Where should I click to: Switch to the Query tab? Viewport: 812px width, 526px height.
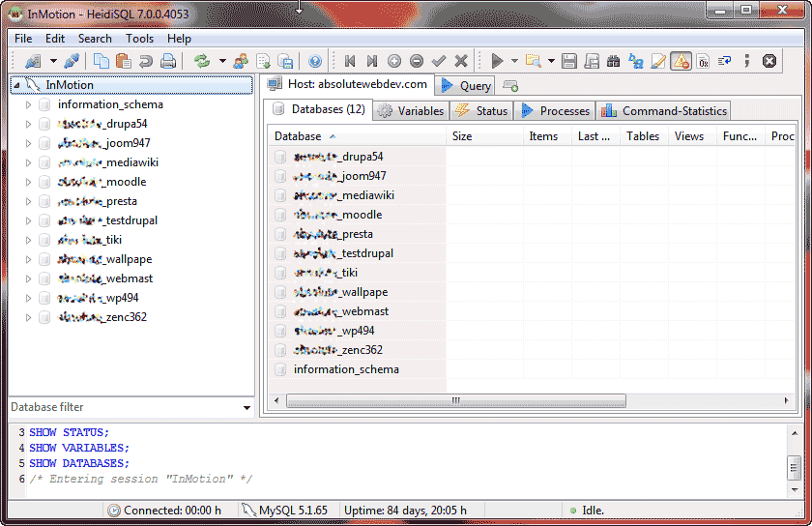465,85
